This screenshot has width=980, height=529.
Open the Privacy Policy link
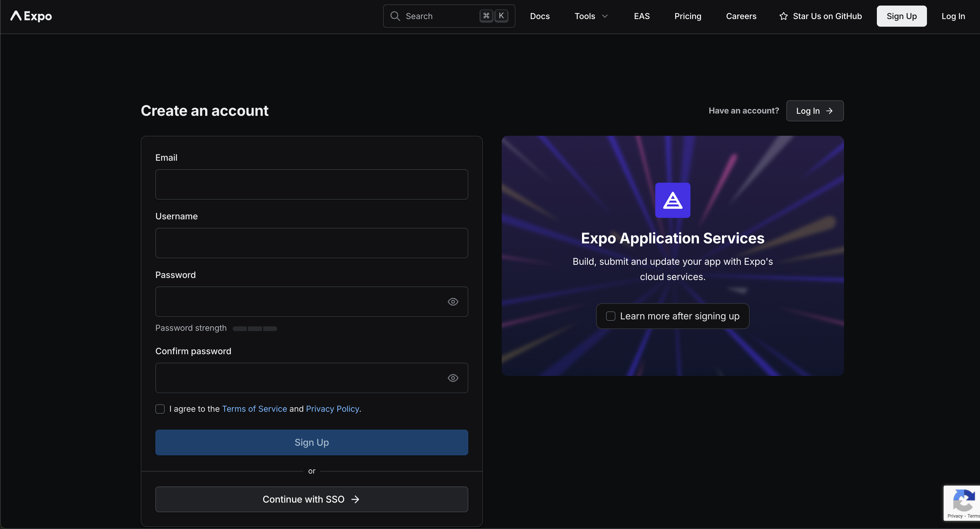333,409
